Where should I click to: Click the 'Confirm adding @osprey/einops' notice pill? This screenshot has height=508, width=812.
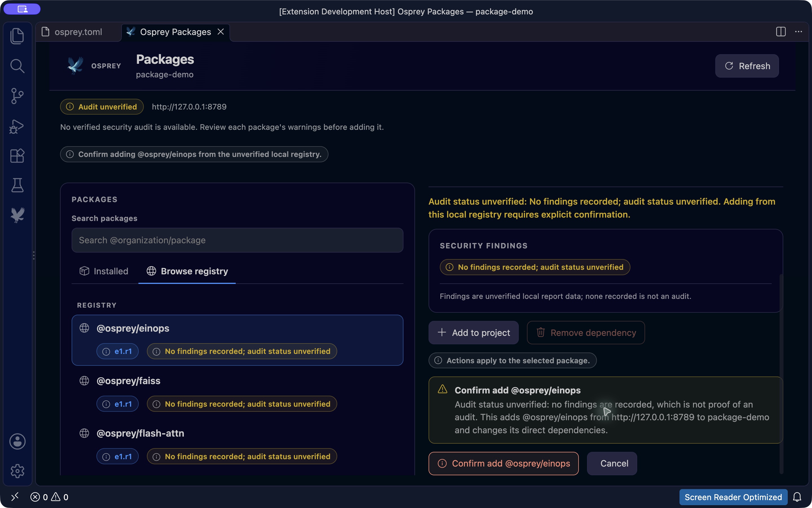[x=194, y=154]
